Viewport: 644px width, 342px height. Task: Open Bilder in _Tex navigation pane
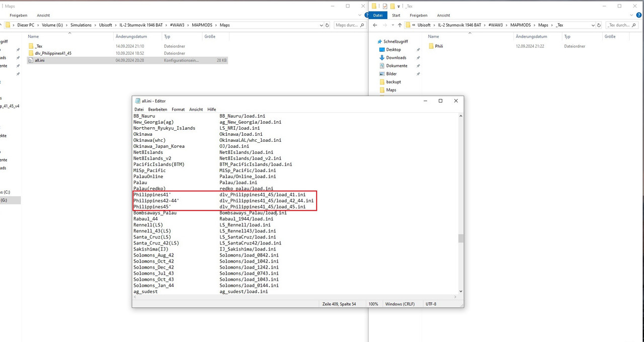[x=391, y=73]
